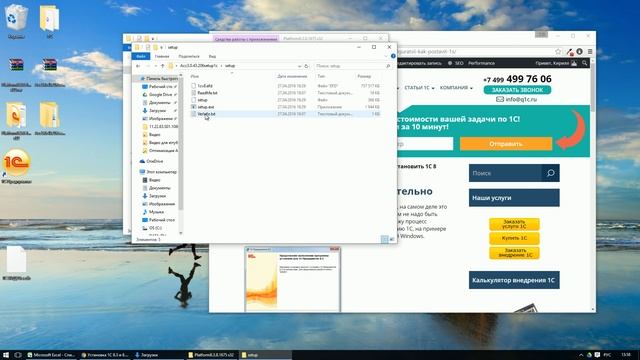Click the admin bar search icon
The width and height of the screenshot is (640, 360).
[585, 63]
